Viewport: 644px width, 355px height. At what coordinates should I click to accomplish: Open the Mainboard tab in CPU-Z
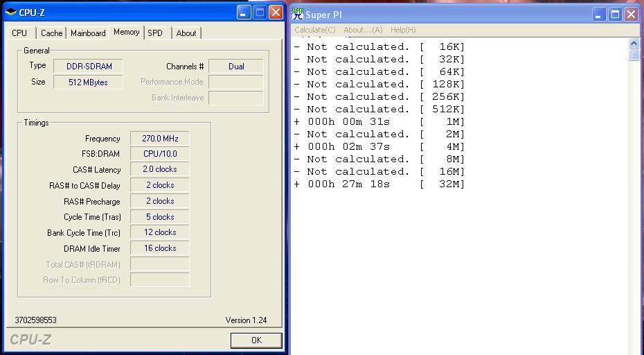[88, 33]
